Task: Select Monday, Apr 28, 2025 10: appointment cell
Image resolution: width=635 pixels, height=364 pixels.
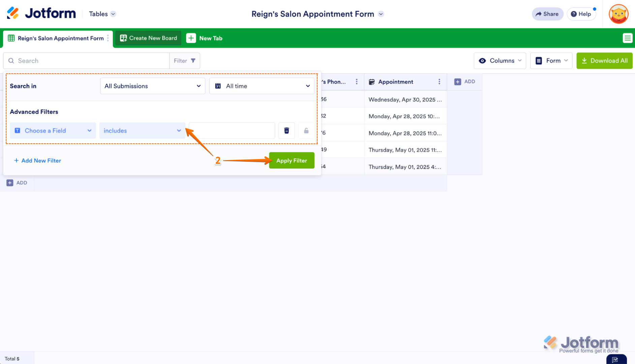Action: tap(405, 116)
